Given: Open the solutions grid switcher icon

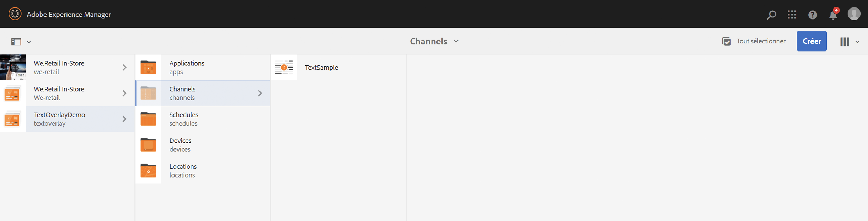Looking at the screenshot, I should [792, 15].
